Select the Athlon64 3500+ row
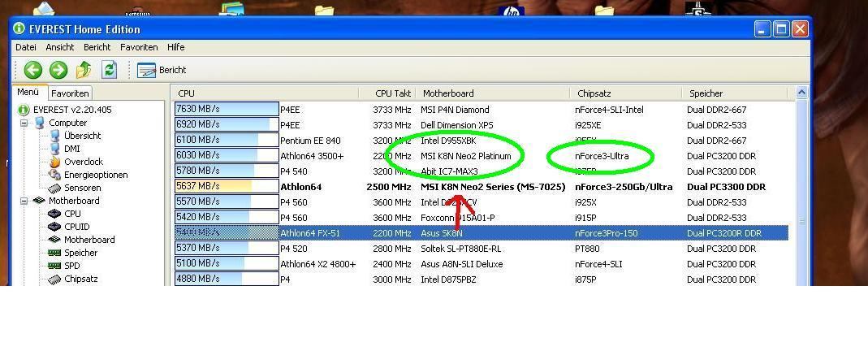The width and height of the screenshot is (868, 364). coord(481,156)
